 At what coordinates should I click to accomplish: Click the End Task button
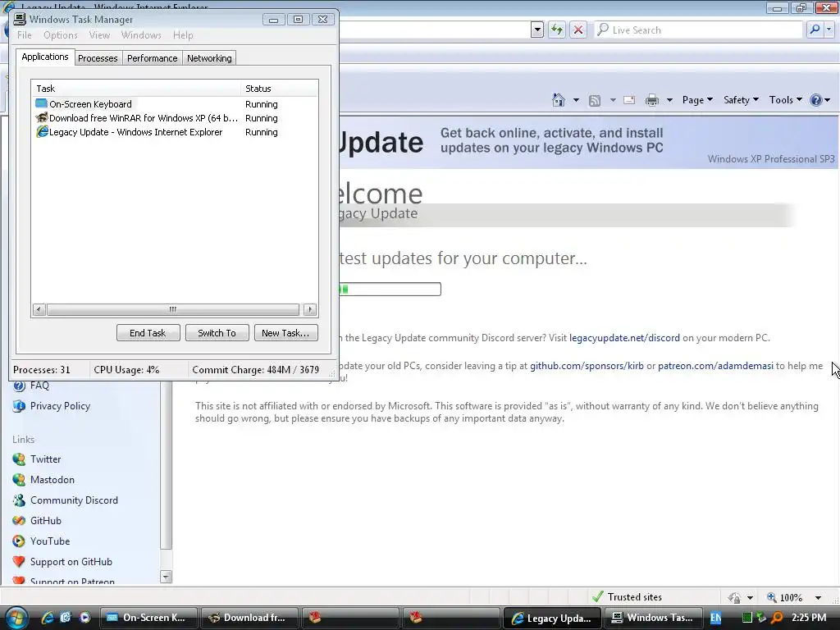pos(148,333)
